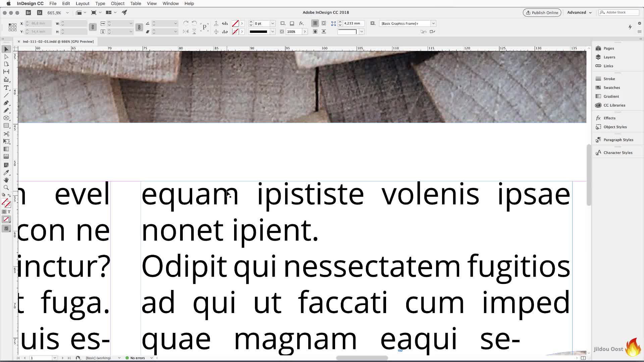Select the Pencil tool

6,111
